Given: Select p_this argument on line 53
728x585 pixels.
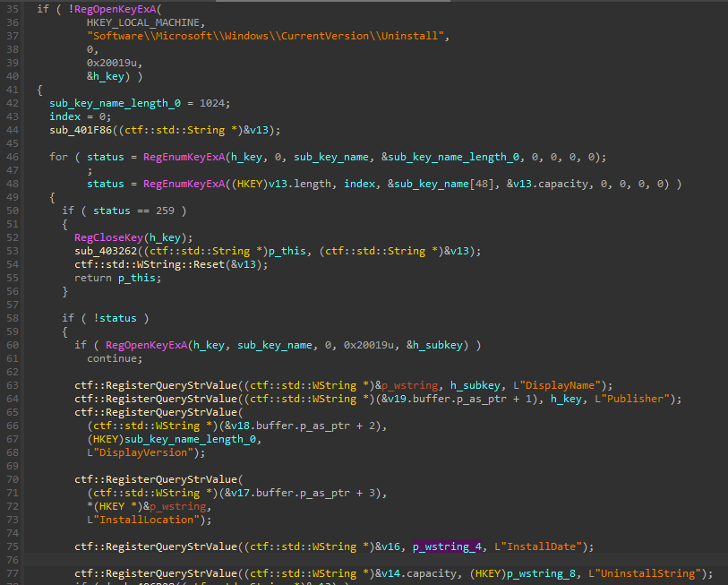Looking at the screenshot, I should [x=287, y=252].
